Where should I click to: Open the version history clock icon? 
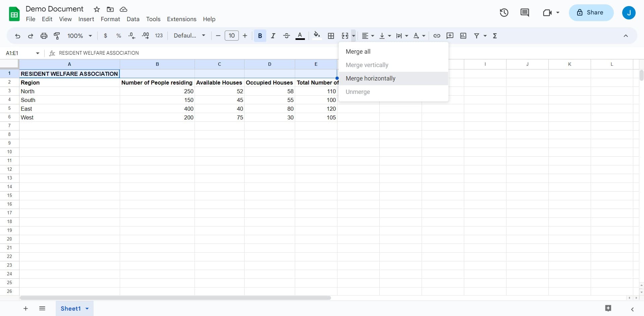tap(504, 13)
